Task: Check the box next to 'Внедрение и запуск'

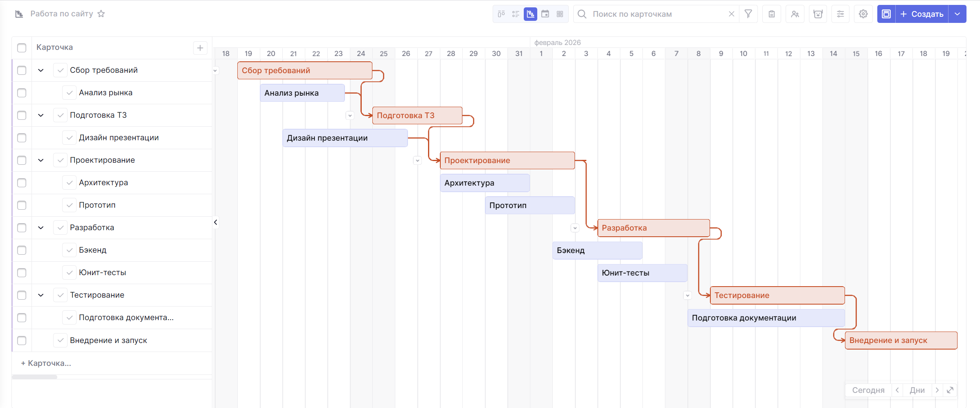Action: click(x=22, y=340)
